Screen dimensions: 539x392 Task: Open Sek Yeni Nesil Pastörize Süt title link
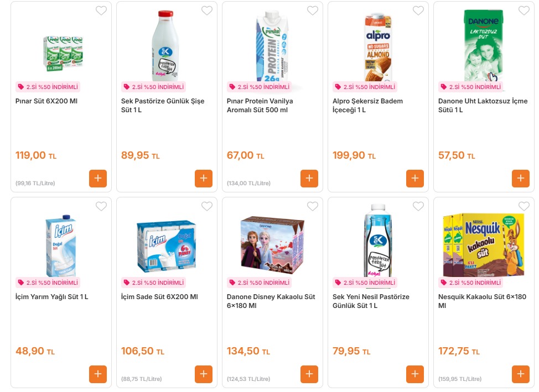coord(371,301)
